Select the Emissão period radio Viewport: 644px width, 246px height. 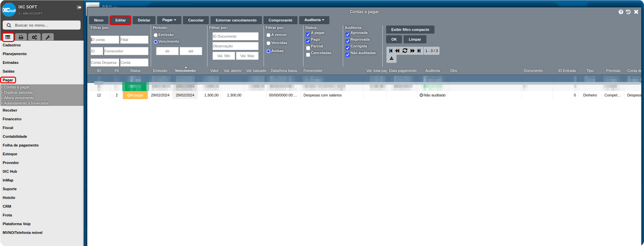pos(155,35)
